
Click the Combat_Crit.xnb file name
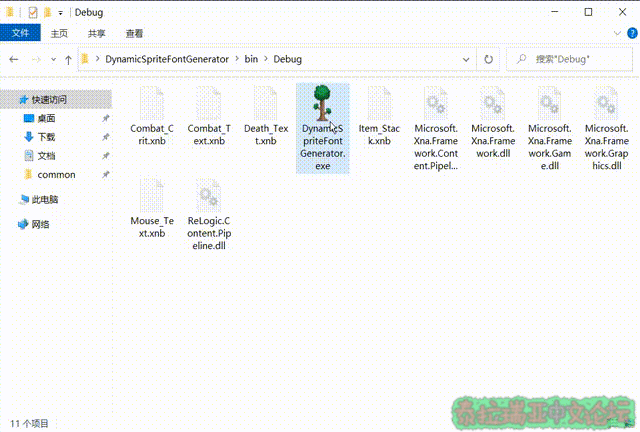[152, 135]
